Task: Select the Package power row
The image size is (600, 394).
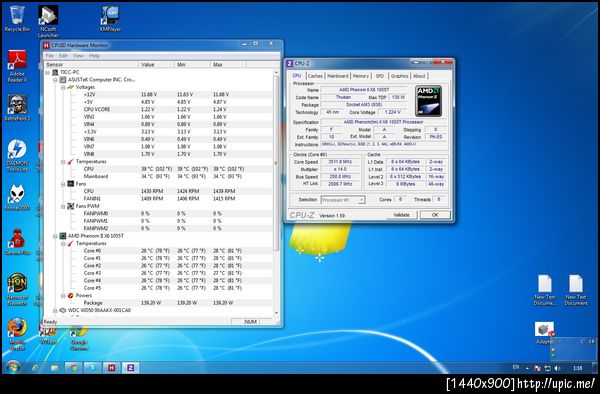Action: tap(158, 303)
